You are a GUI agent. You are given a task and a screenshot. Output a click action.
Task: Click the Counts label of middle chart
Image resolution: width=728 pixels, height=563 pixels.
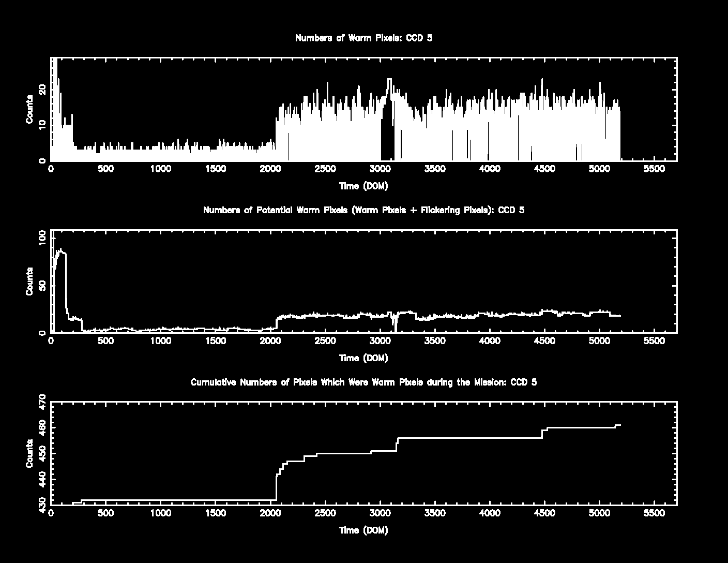[x=29, y=281]
